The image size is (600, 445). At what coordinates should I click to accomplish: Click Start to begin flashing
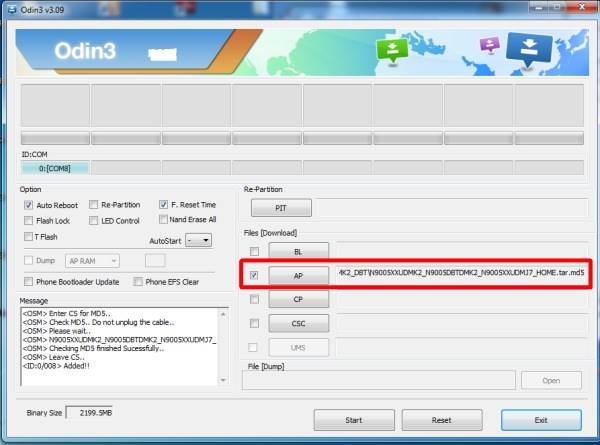tap(354, 420)
